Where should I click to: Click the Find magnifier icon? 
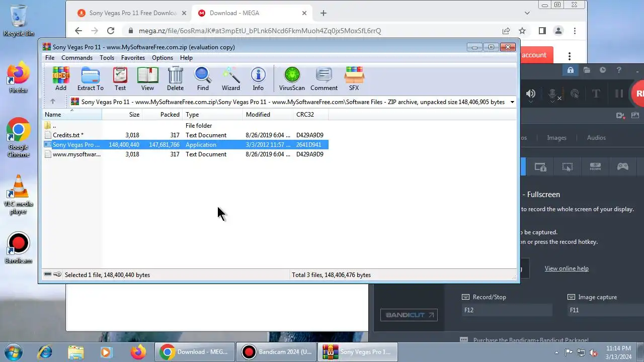click(x=203, y=79)
